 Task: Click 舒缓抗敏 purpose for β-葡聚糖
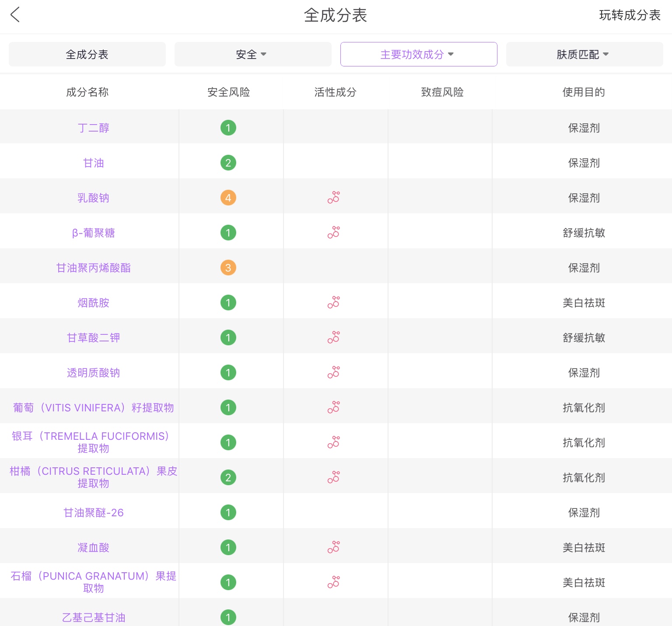[x=584, y=233]
